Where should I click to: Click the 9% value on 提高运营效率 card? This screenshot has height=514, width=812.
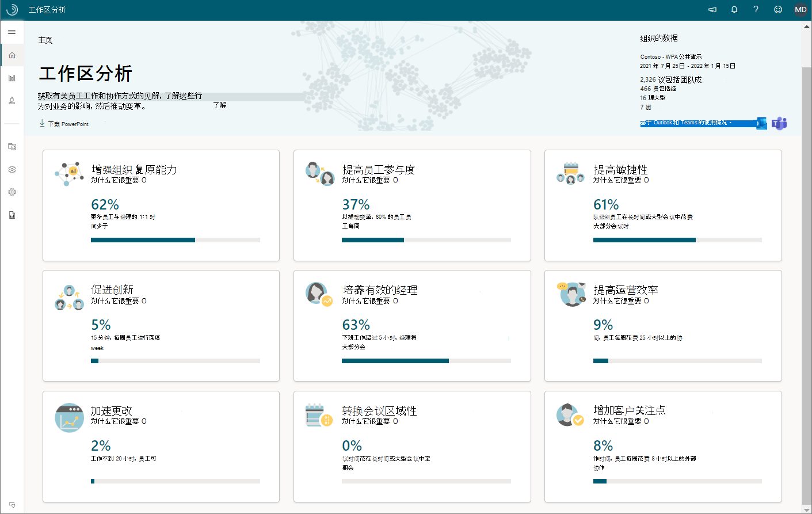(x=603, y=325)
